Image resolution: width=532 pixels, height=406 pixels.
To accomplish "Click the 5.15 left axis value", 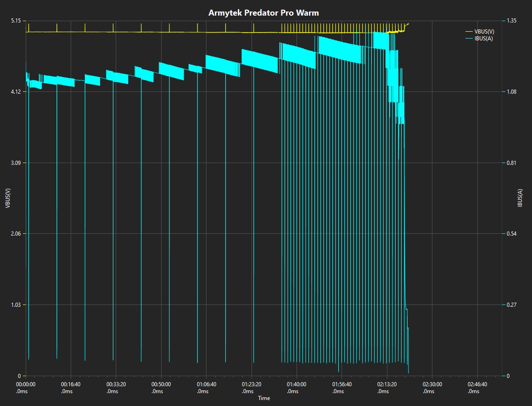I will [x=16, y=21].
